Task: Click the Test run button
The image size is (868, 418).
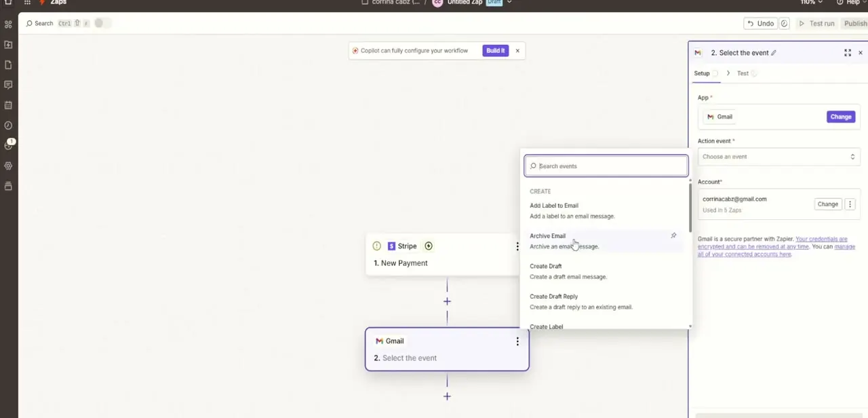Action: click(x=816, y=24)
